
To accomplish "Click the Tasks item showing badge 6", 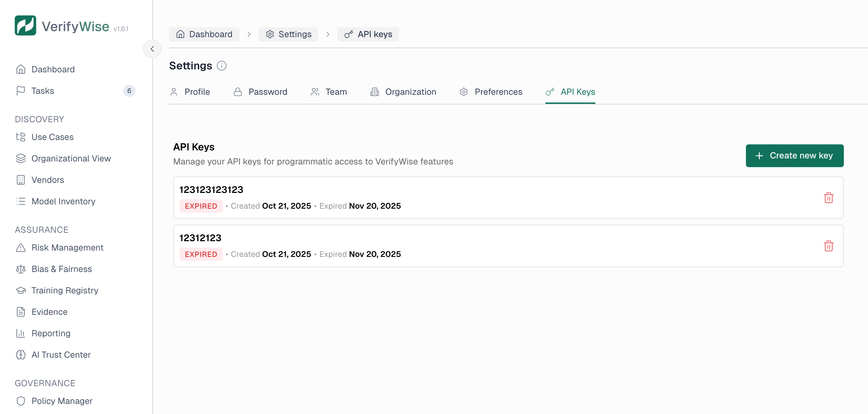I will click(x=43, y=90).
